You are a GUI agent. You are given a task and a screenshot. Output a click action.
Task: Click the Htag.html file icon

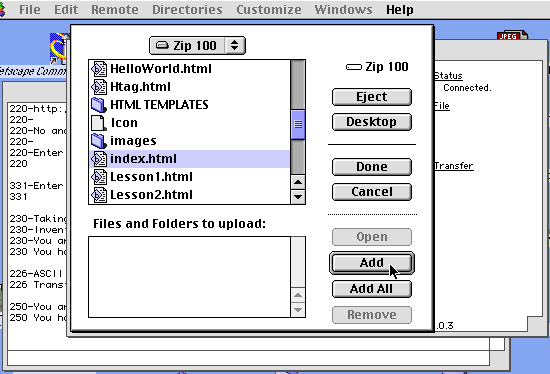[x=99, y=87]
